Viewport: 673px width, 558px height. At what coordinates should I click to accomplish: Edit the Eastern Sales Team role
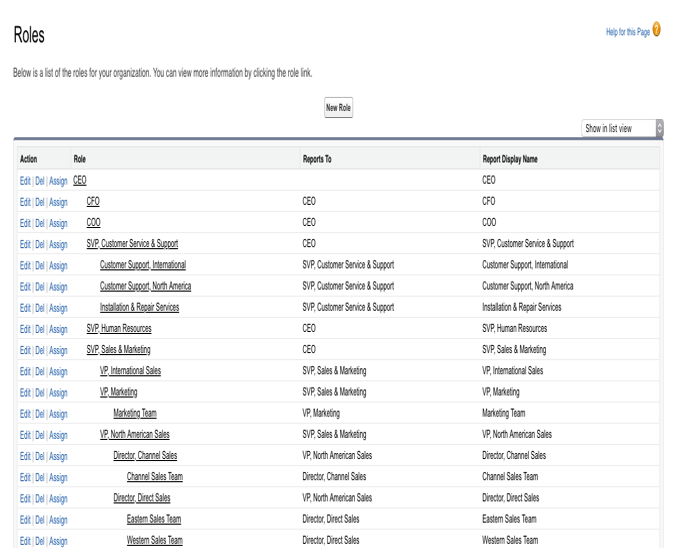[25, 520]
